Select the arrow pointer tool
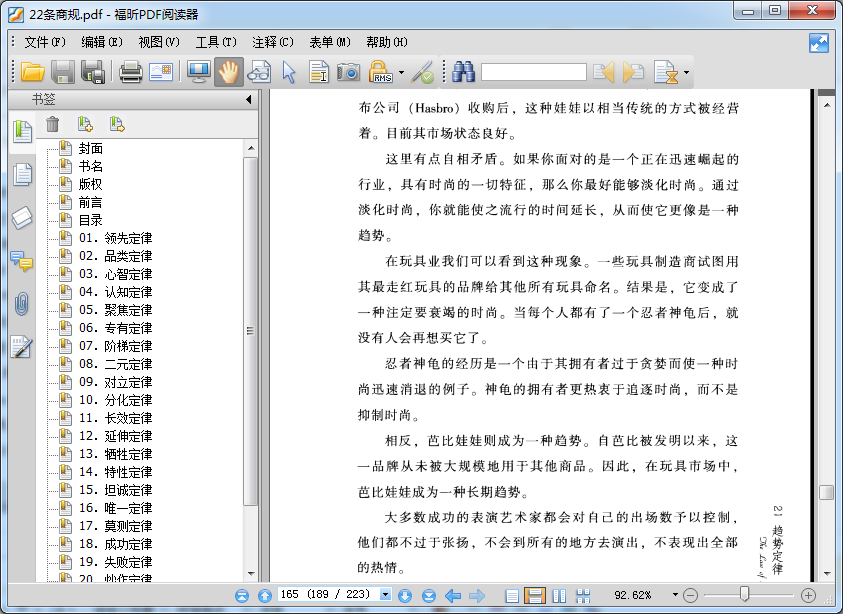The image size is (843, 614). point(289,72)
